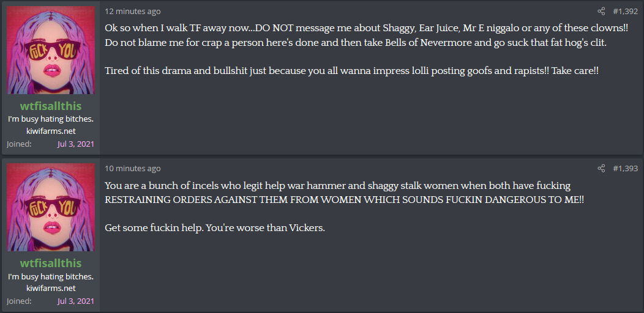Viewport: 644px width, 313px height.
Task: Click the share icon on post #1,393
Action: [x=601, y=168]
